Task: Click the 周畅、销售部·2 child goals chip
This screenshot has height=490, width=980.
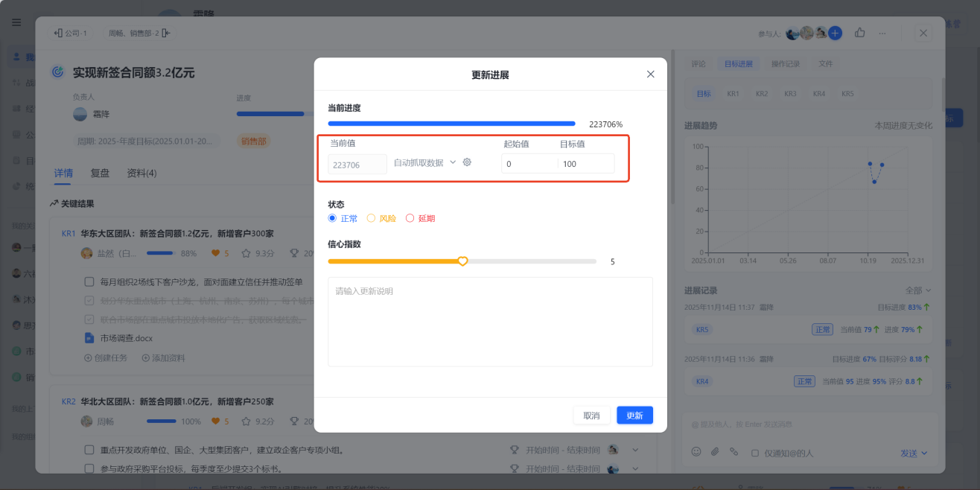Action: click(139, 33)
